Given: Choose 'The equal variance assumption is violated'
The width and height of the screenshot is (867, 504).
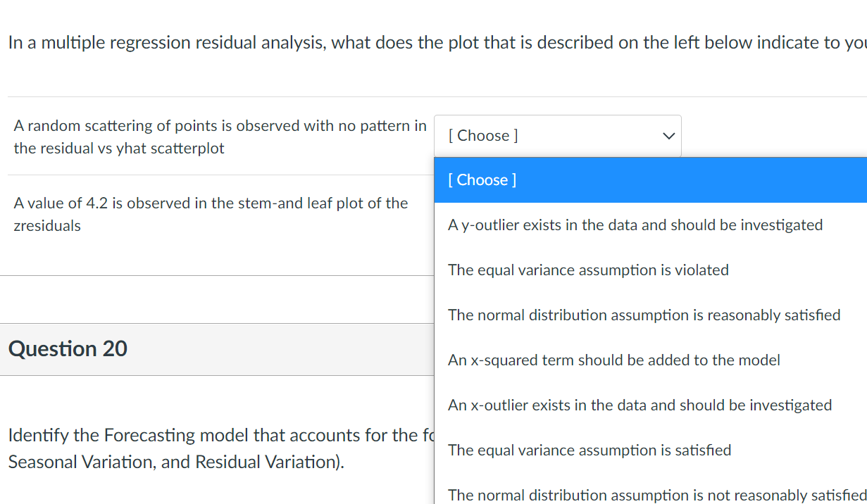Looking at the screenshot, I should coord(589,270).
